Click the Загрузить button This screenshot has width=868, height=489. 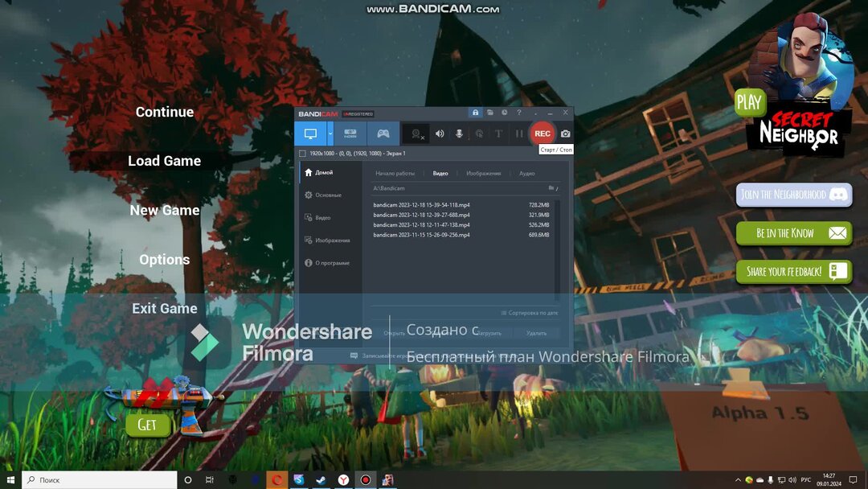tap(489, 334)
